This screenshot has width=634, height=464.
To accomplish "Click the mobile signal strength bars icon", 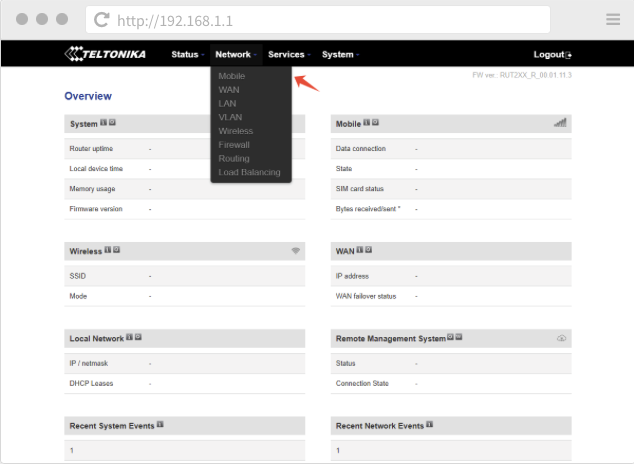I will tap(560, 122).
